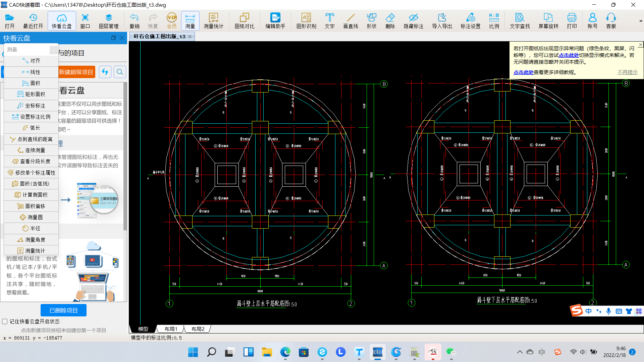The height and width of the screenshot is (362, 644).
Task: Select the 画直线 draw line tool
Action: [351, 21]
